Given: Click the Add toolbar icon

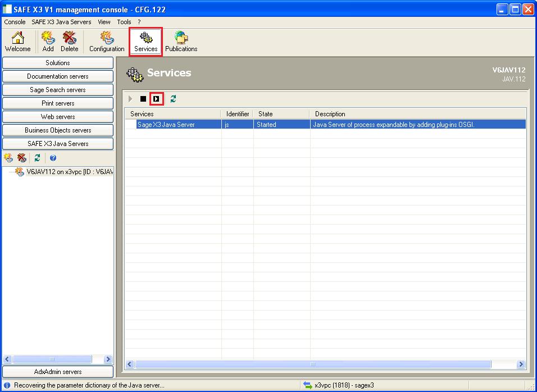Looking at the screenshot, I should click(x=48, y=42).
